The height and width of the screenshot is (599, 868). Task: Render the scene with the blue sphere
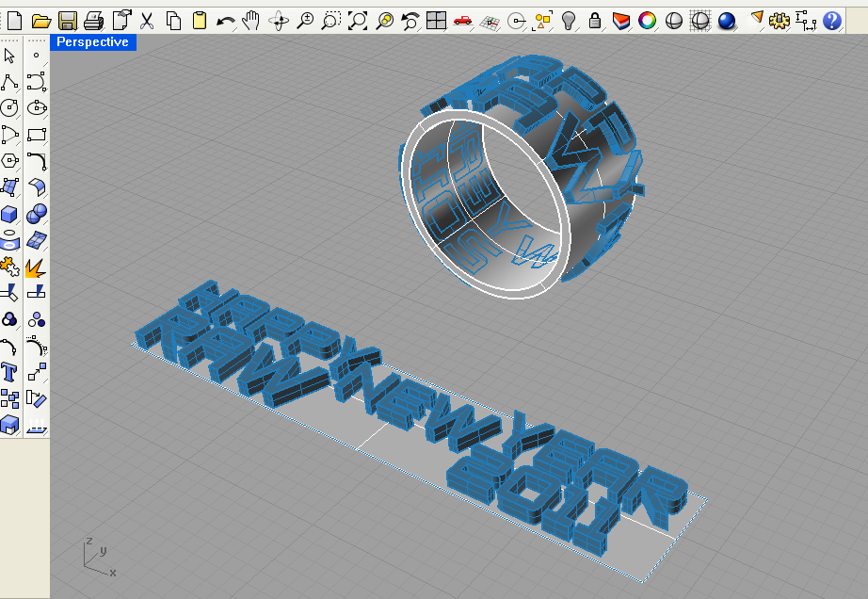coord(726,21)
